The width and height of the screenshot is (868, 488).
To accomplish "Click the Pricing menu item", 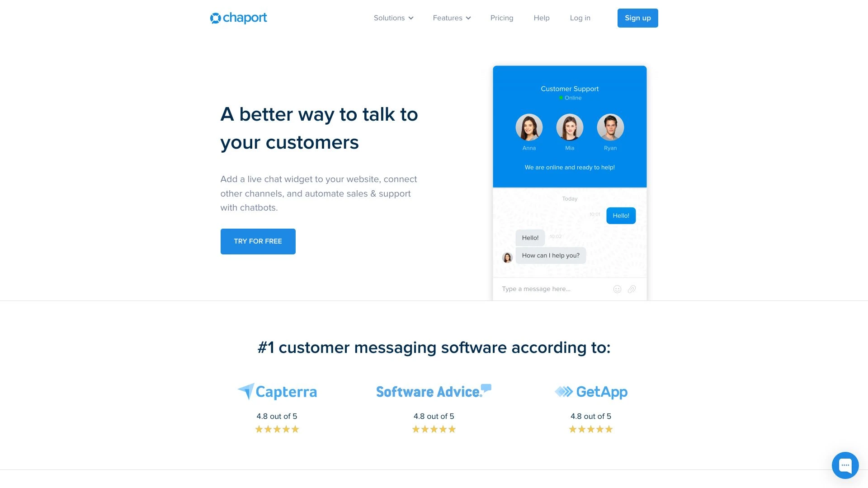I will pyautogui.click(x=501, y=18).
